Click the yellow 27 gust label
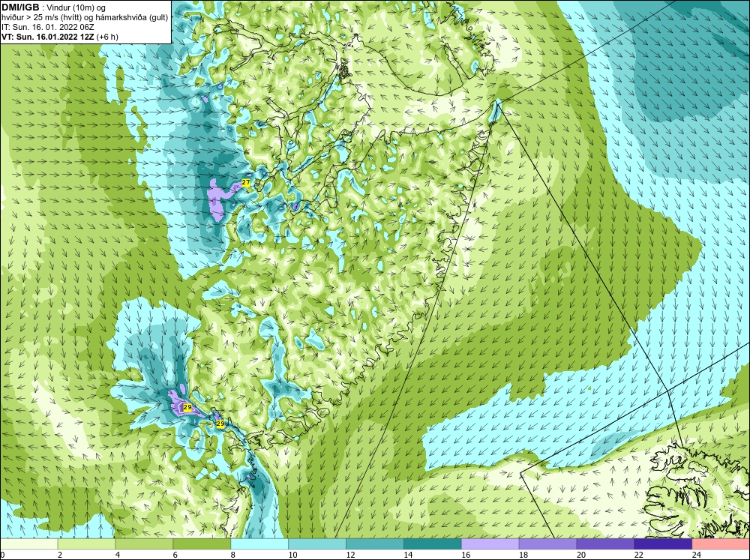 [246, 183]
